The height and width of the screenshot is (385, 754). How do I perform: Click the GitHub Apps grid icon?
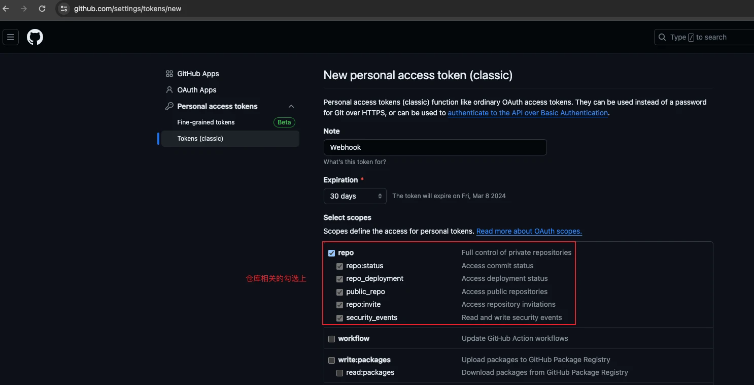pyautogui.click(x=169, y=74)
